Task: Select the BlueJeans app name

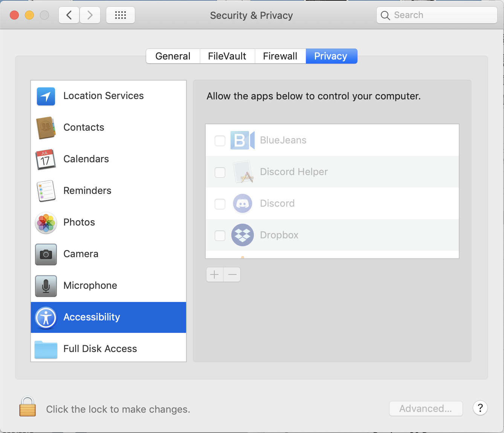Action: pyautogui.click(x=283, y=140)
